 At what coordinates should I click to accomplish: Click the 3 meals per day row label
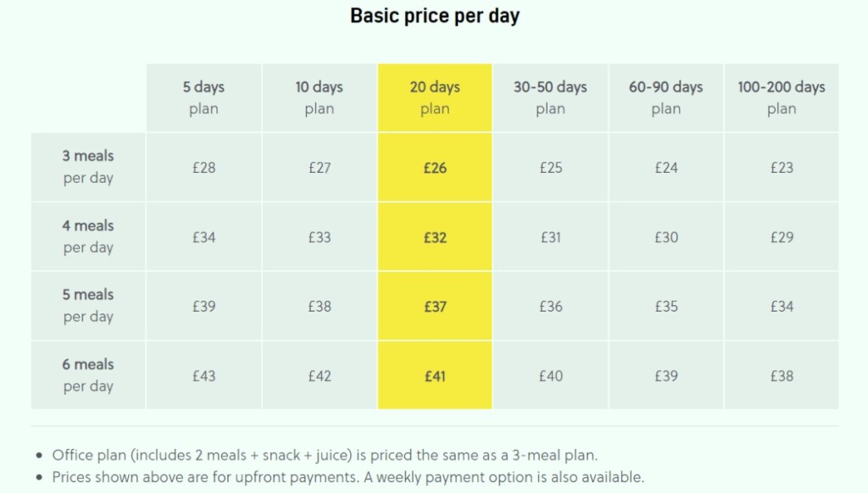[88, 167]
